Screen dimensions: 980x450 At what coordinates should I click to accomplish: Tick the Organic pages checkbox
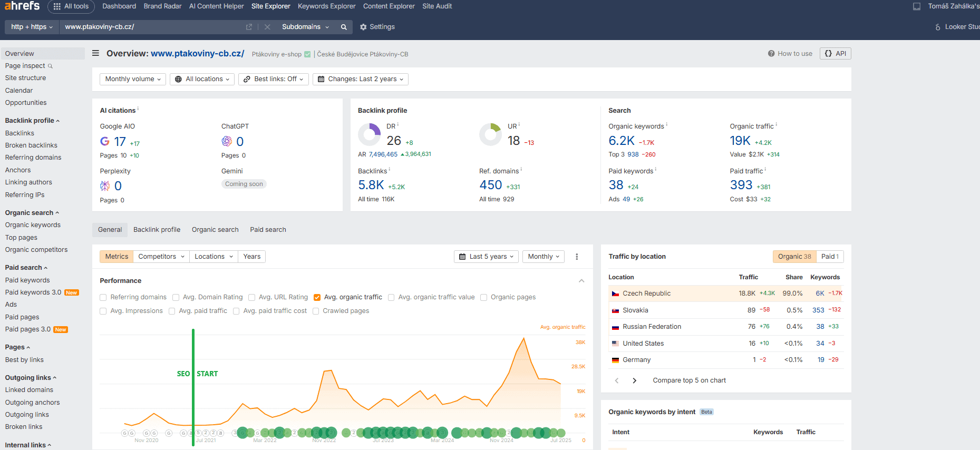point(483,297)
